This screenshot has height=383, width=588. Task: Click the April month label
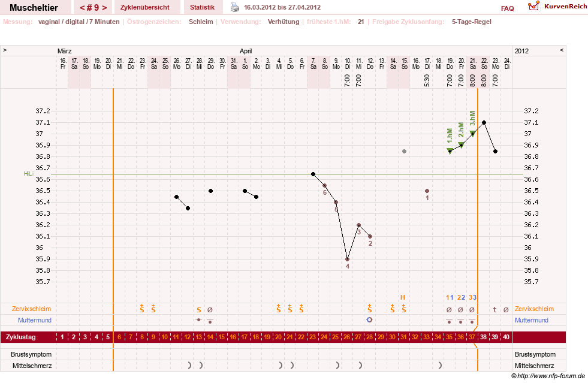click(246, 51)
